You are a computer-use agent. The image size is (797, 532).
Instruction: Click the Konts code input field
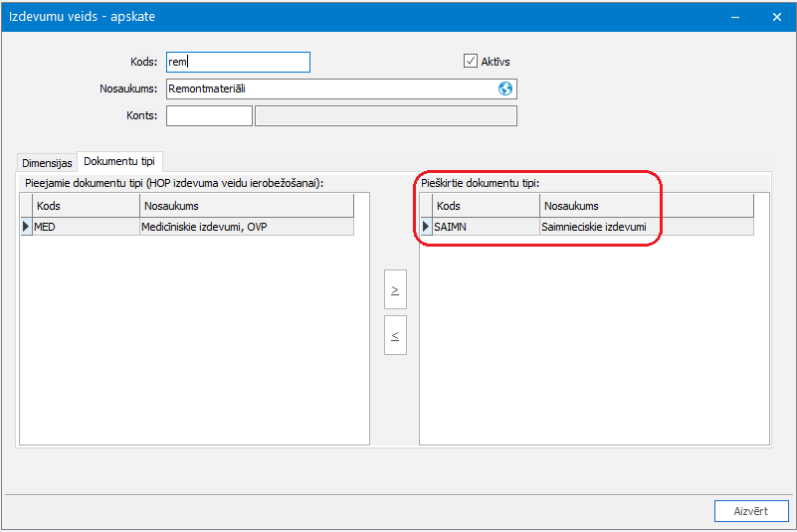click(x=209, y=116)
